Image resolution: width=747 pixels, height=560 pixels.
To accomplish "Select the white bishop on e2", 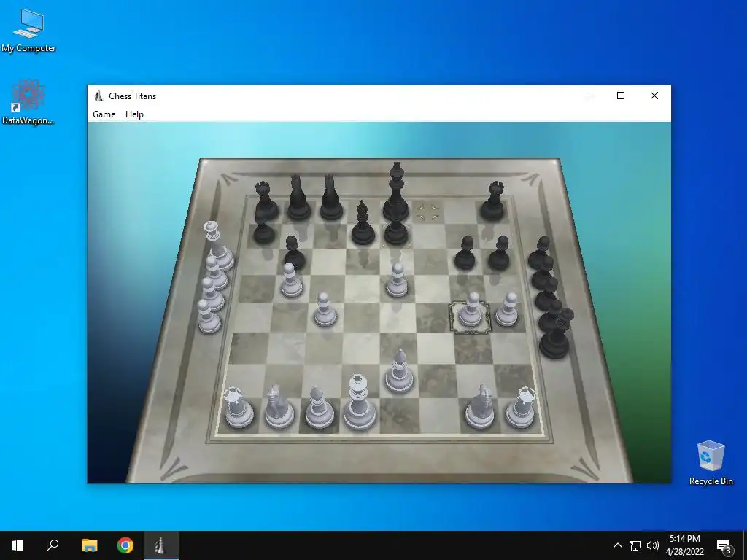I will tap(399, 373).
